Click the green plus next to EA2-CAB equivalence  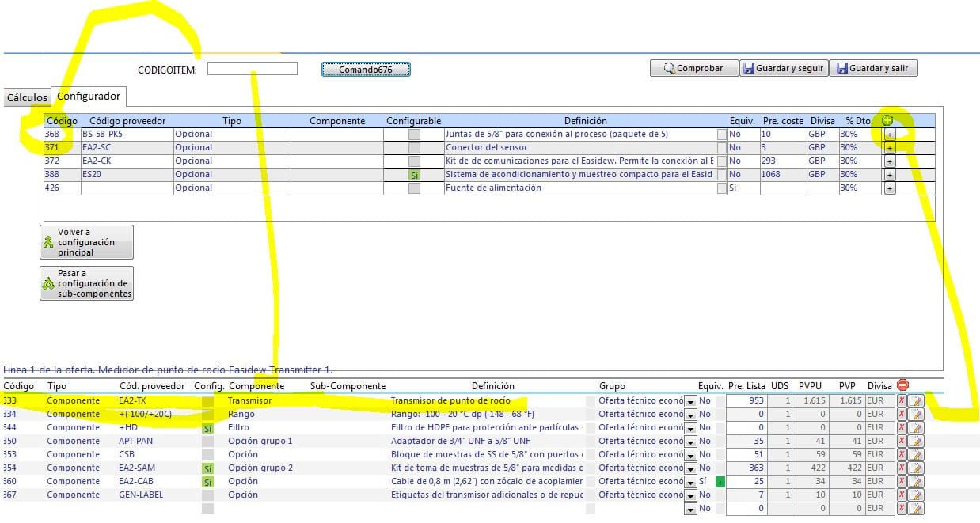pyautogui.click(x=720, y=482)
